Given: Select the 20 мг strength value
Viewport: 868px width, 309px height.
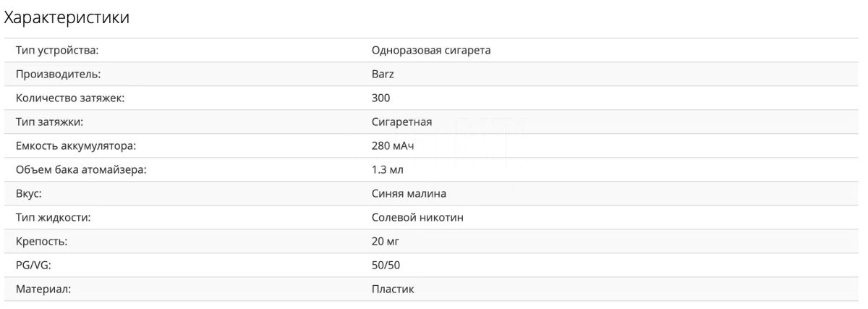Looking at the screenshot, I should pyautogui.click(x=386, y=241).
